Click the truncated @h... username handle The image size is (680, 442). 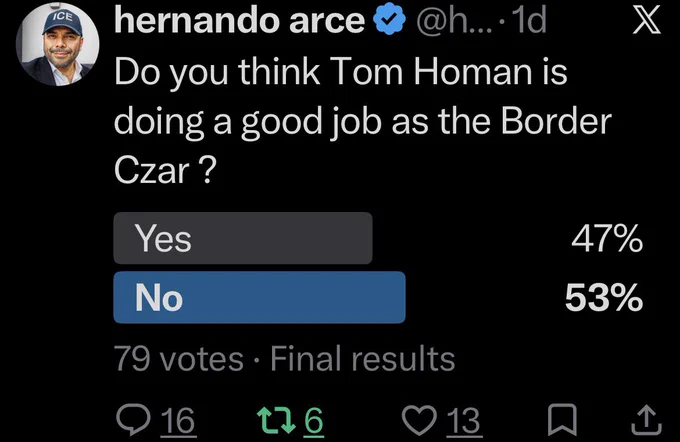[454, 20]
